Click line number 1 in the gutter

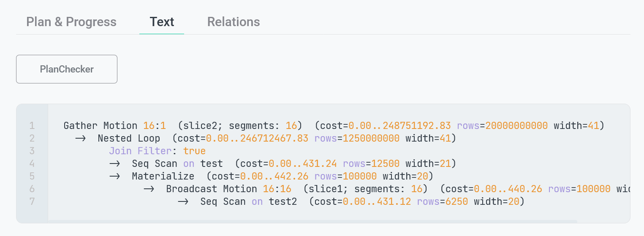[32, 126]
